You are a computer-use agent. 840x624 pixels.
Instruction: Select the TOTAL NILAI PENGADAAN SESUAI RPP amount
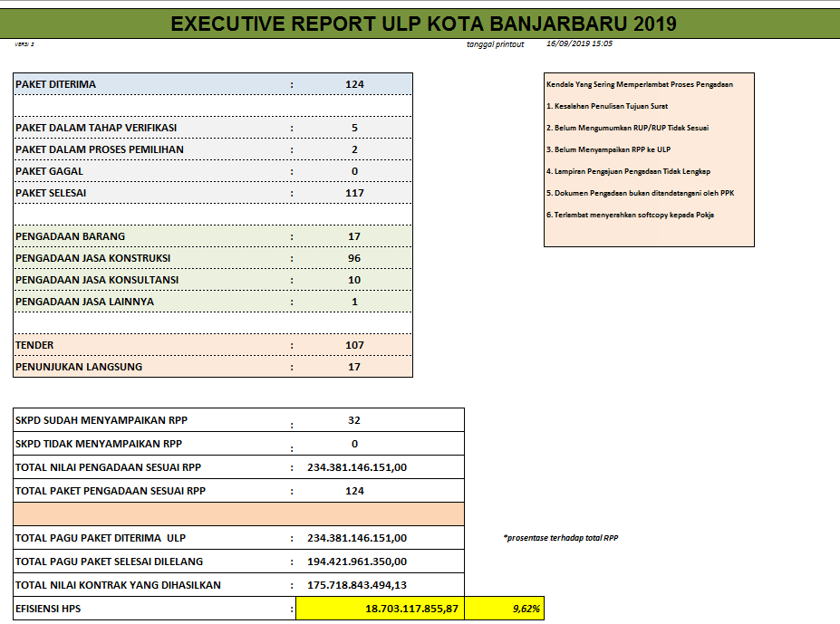pos(357,467)
